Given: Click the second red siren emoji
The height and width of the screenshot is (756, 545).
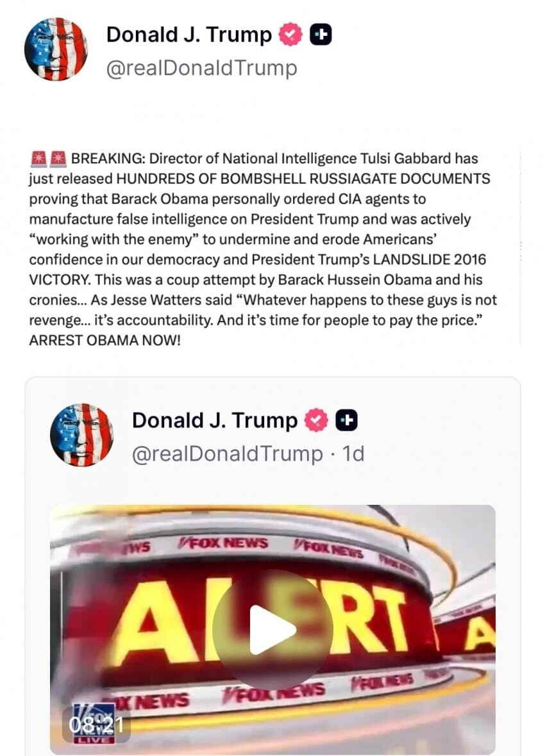Looking at the screenshot, I should point(58,158).
